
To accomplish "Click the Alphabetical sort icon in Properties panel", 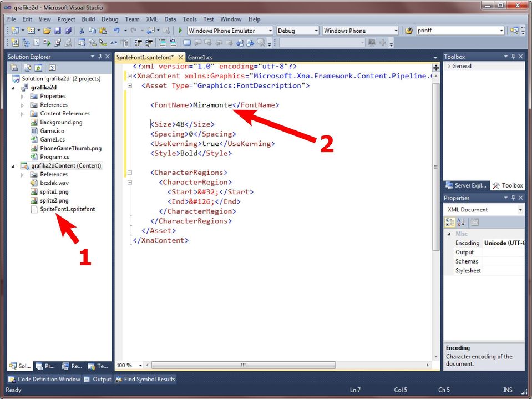I will [461, 222].
